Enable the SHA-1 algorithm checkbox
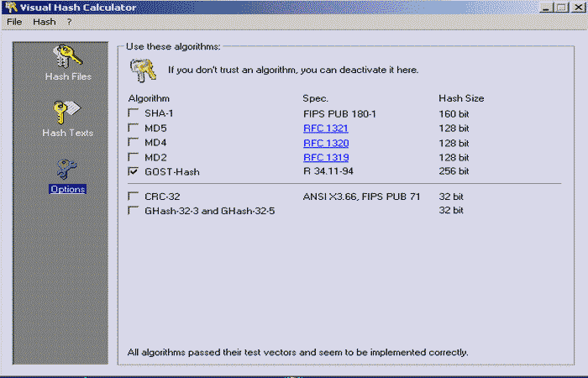Image resolution: width=588 pixels, height=378 pixels. coord(133,113)
